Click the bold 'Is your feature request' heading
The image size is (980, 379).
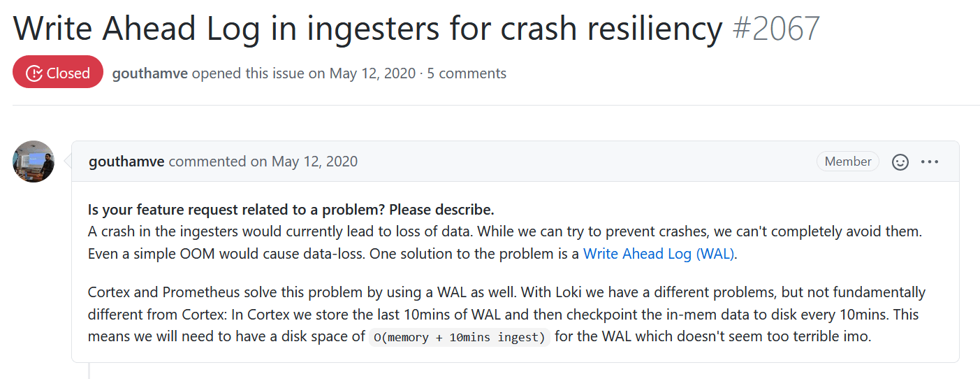point(291,210)
